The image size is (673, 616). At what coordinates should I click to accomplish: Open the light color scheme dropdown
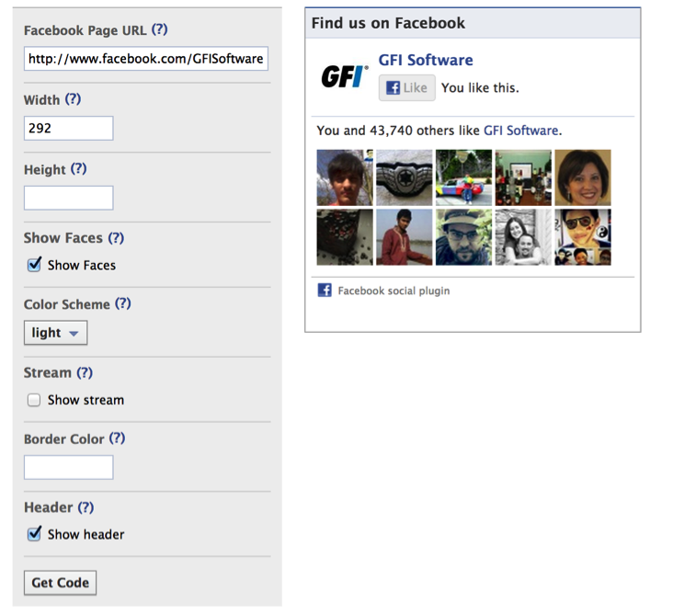[x=56, y=333]
